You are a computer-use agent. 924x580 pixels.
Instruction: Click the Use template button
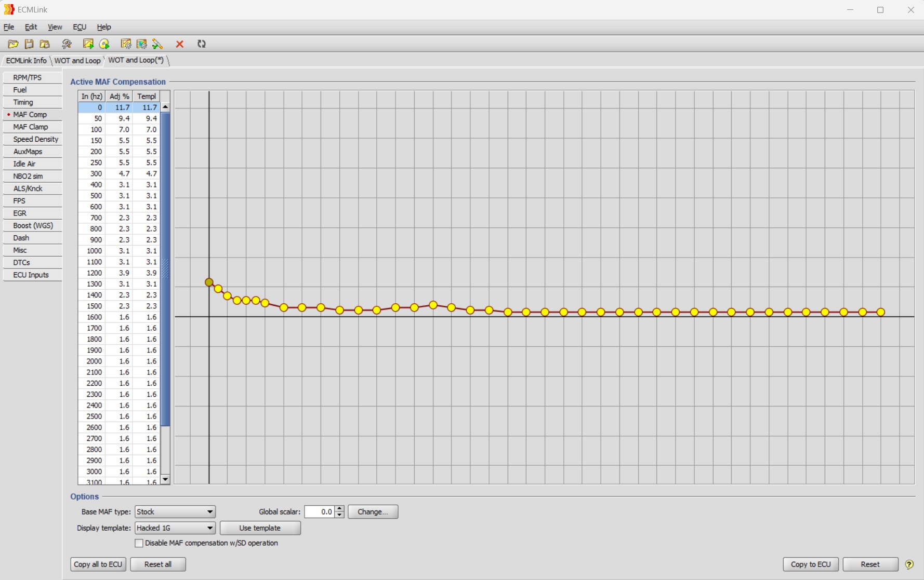260,528
